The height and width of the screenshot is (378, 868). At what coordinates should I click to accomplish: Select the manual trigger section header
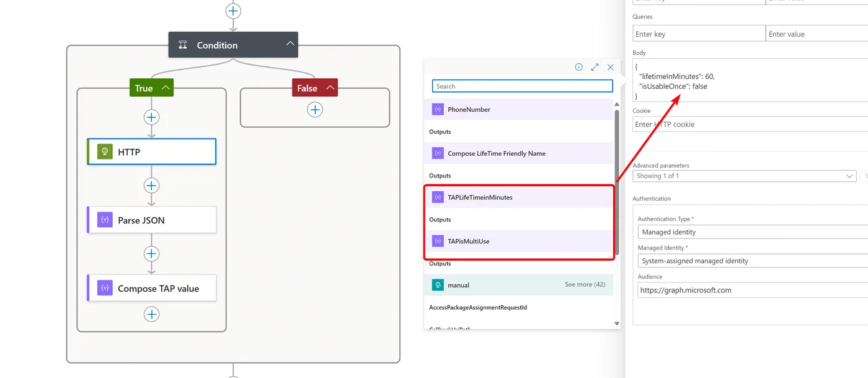[x=519, y=285]
